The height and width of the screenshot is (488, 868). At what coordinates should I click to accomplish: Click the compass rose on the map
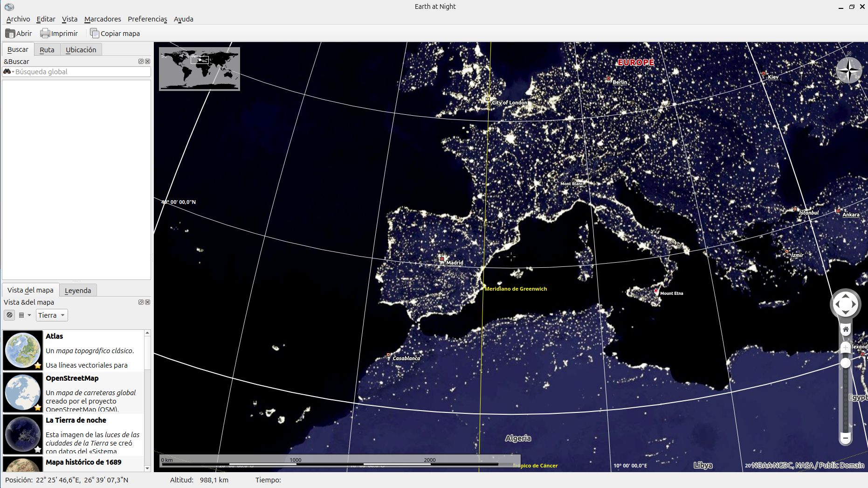tap(848, 71)
